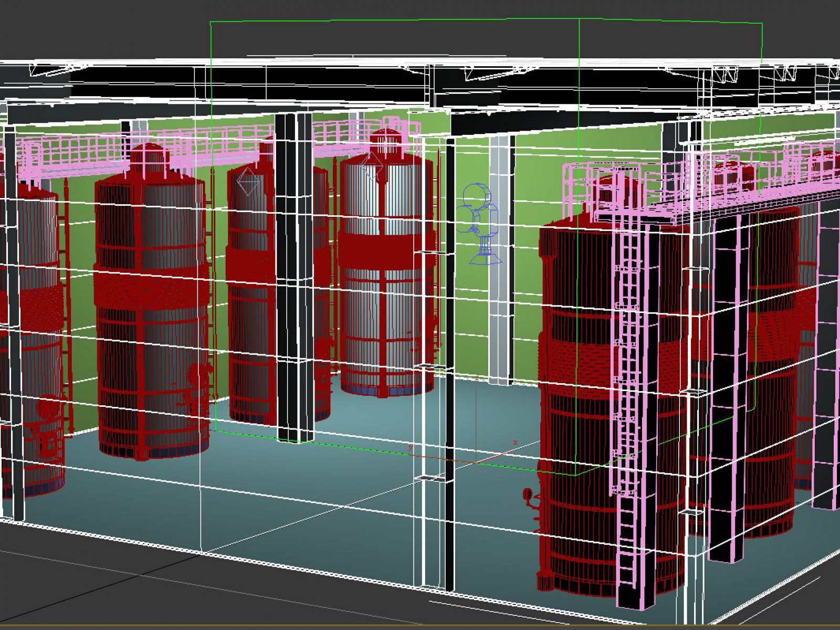Click the red x axis label on floor
The image size is (840, 630).
(x=515, y=443)
